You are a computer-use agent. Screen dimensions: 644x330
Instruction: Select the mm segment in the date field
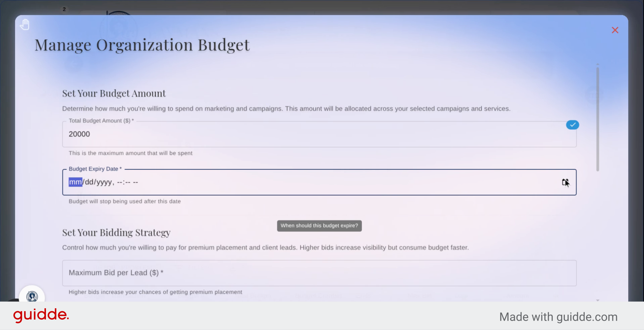click(x=75, y=182)
